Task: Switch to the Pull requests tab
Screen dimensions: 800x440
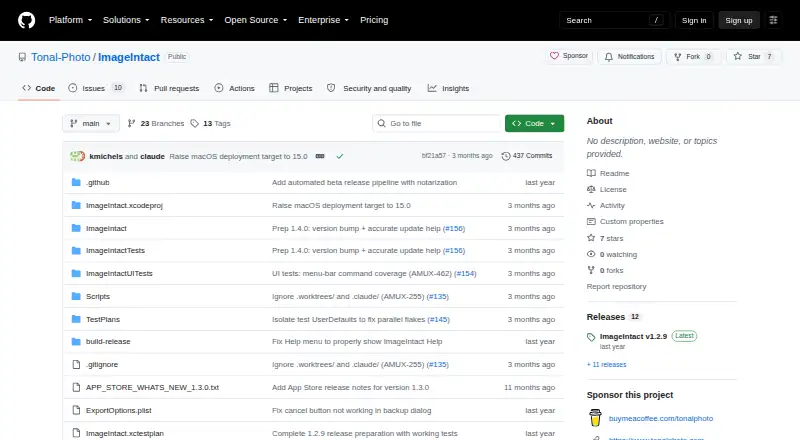Action: [x=169, y=88]
